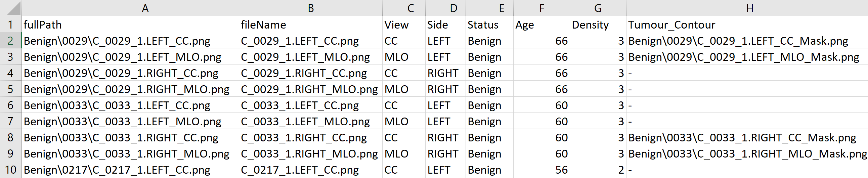Click the fullPath header cell
The image size is (868, 178).
(x=130, y=25)
